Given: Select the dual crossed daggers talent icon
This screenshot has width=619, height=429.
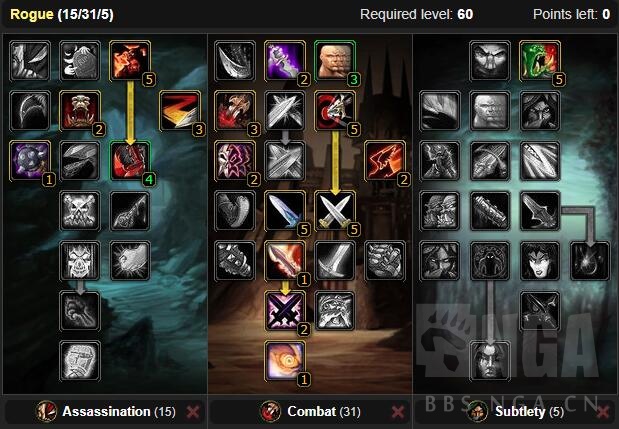Looking at the screenshot, I should [335, 211].
